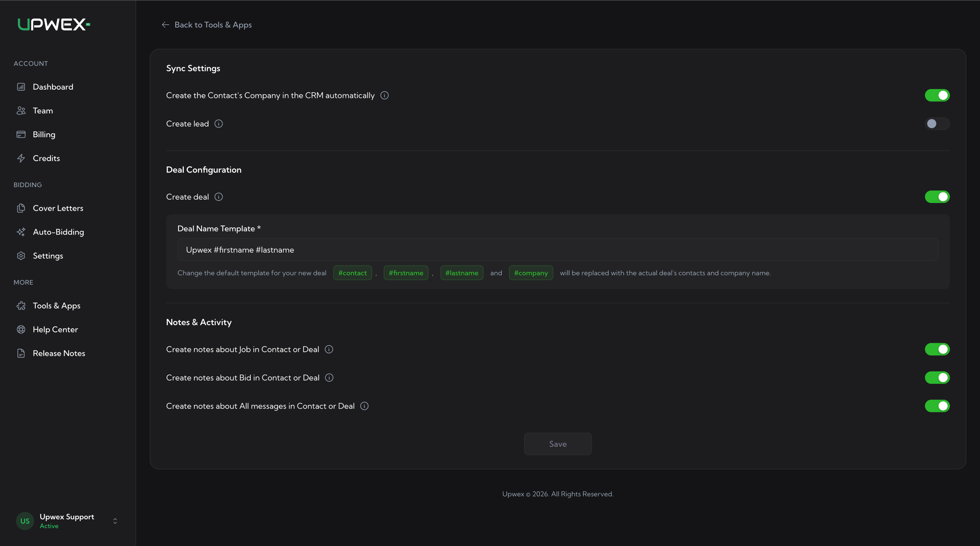Click the Cover Letters document icon
Viewport: 980px width, 546px height.
point(21,208)
